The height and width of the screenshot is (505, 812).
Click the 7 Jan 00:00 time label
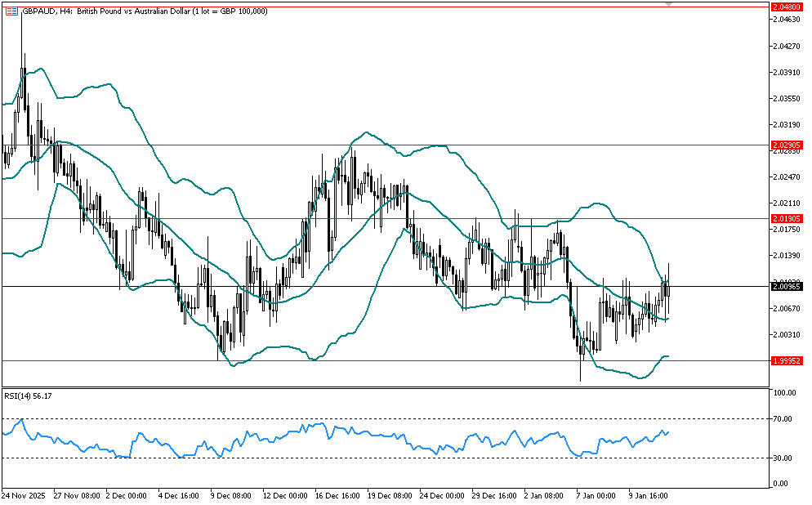click(595, 495)
